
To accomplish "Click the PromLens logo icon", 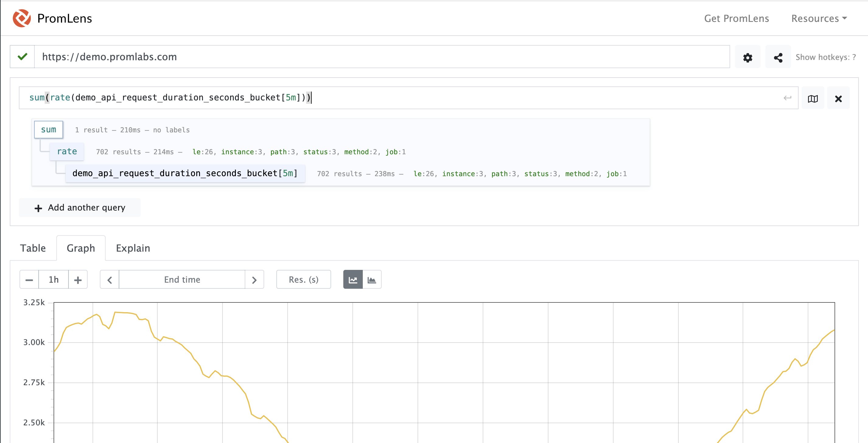I will (x=22, y=18).
